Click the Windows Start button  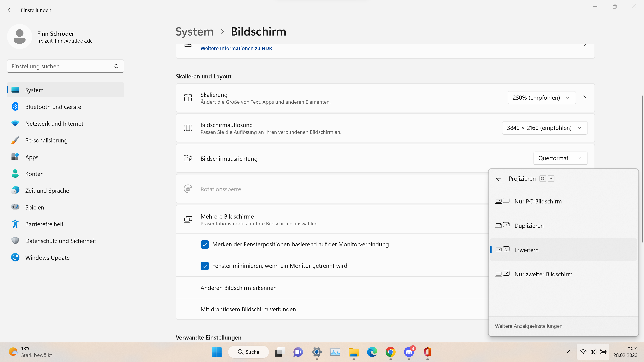click(217, 352)
